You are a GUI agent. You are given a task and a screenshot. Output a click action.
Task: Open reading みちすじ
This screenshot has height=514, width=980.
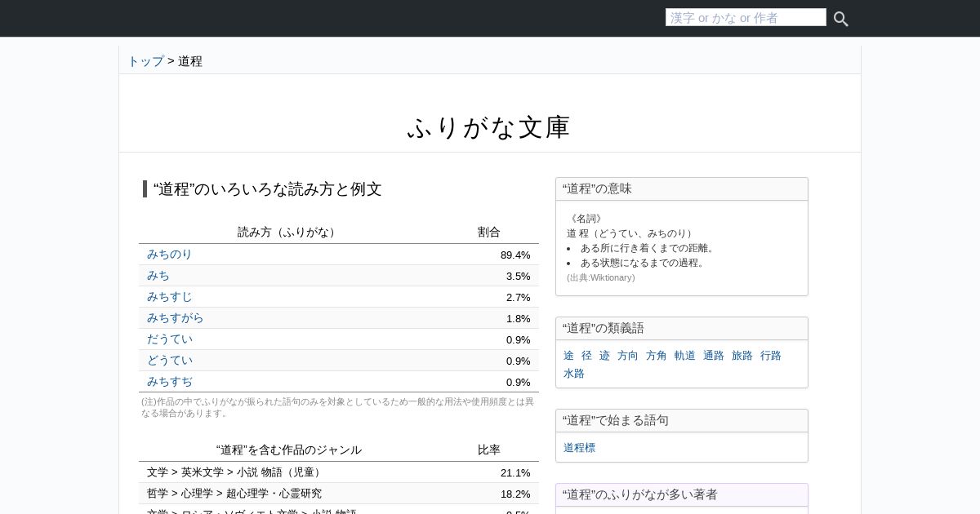pyautogui.click(x=169, y=297)
